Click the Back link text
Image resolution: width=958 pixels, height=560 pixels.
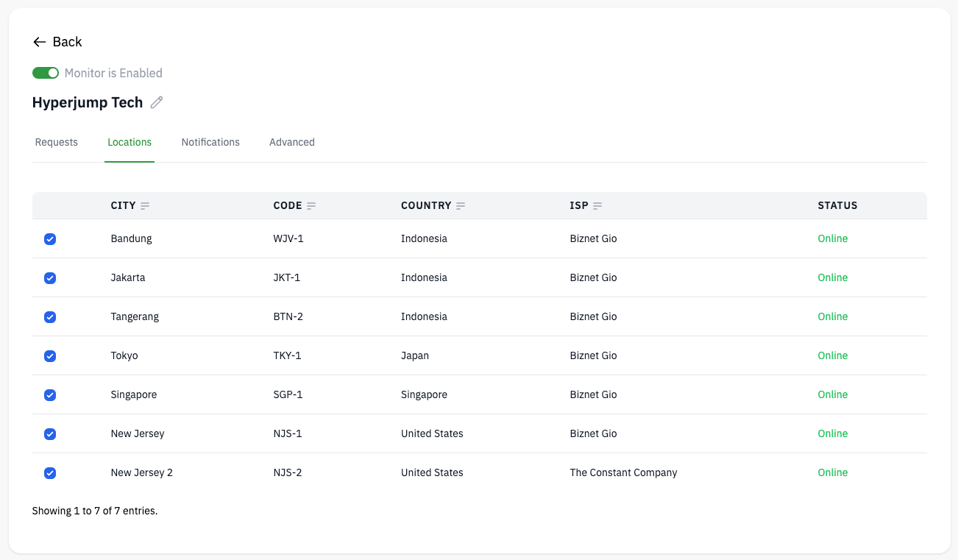pyautogui.click(x=67, y=42)
